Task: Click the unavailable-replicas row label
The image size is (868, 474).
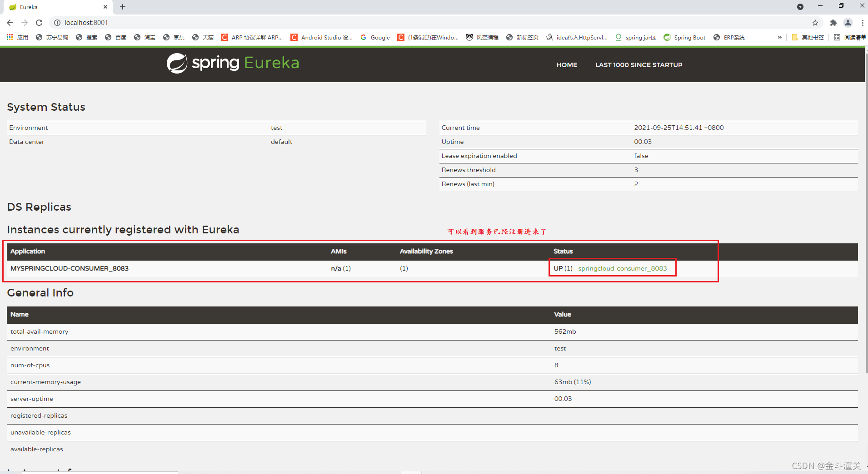Action: tap(40, 432)
